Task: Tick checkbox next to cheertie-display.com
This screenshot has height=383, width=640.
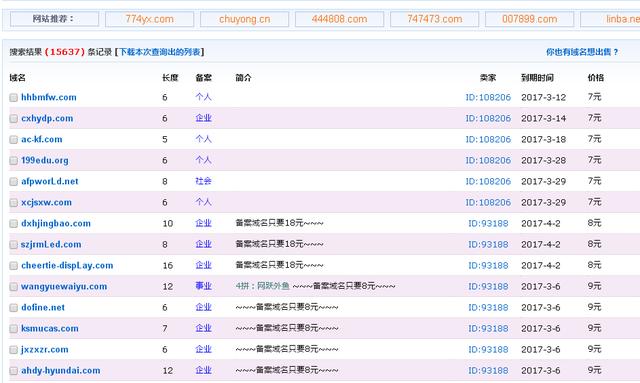Action: (x=13, y=266)
